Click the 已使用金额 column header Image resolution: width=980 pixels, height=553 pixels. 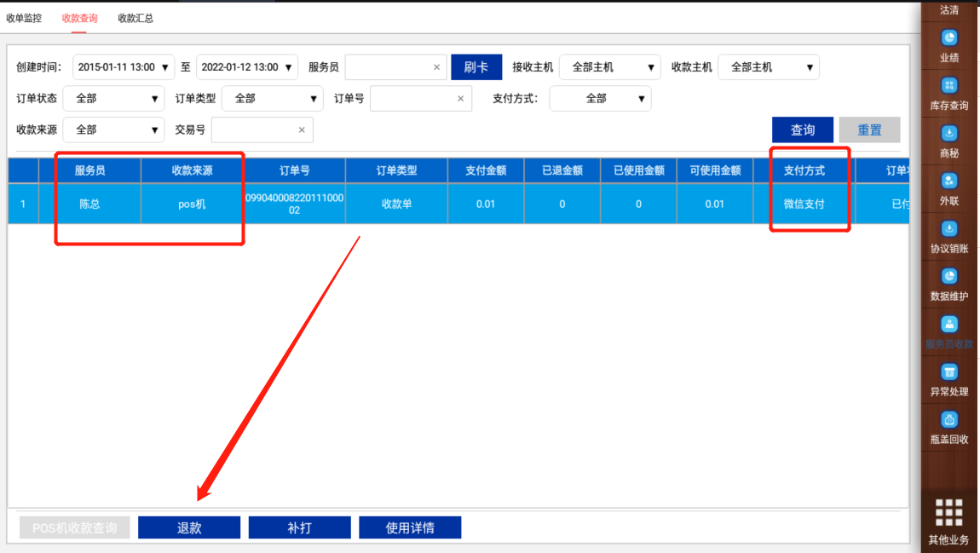click(638, 170)
